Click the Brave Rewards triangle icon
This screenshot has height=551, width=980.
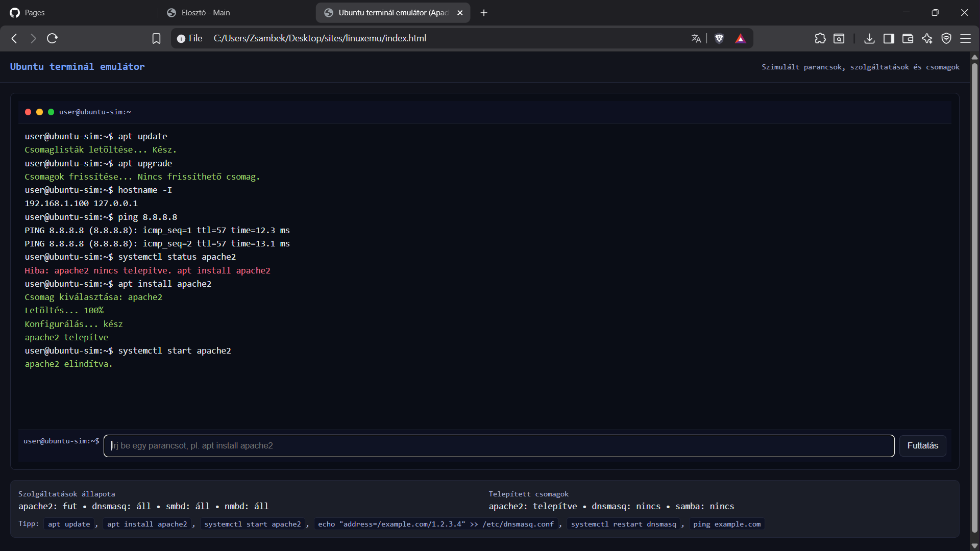tap(740, 38)
